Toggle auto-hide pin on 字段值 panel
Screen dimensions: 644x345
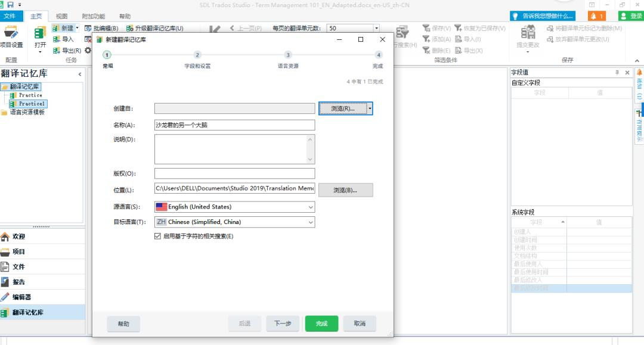point(618,72)
